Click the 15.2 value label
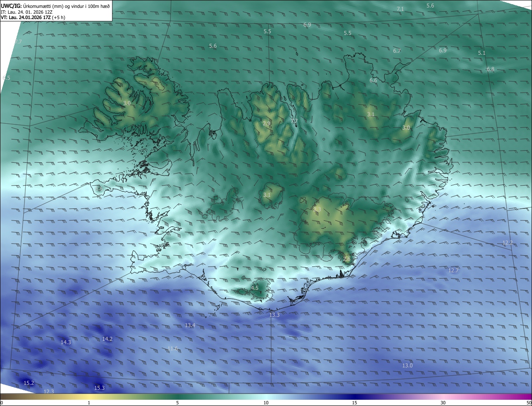 pyautogui.click(x=29, y=383)
